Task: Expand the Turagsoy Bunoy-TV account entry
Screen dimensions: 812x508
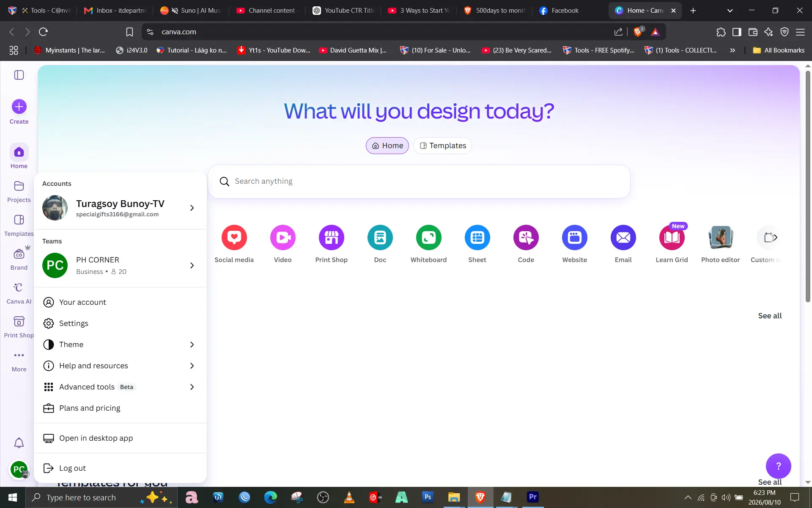Action: pyautogui.click(x=120, y=208)
